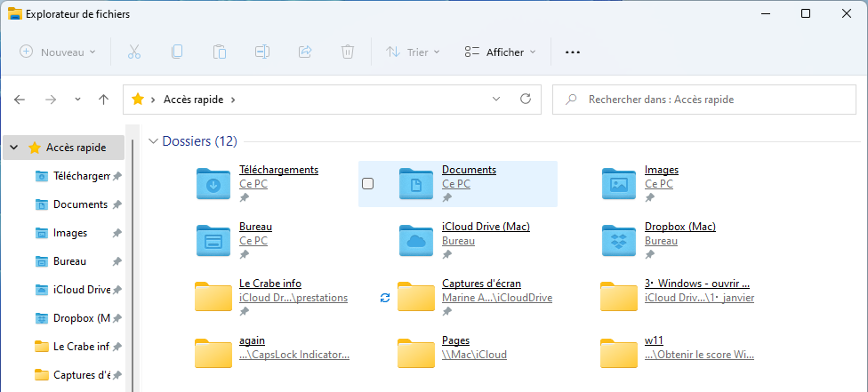Select the Documents folder icon in main pane
The width and height of the screenshot is (868, 392).
(415, 183)
